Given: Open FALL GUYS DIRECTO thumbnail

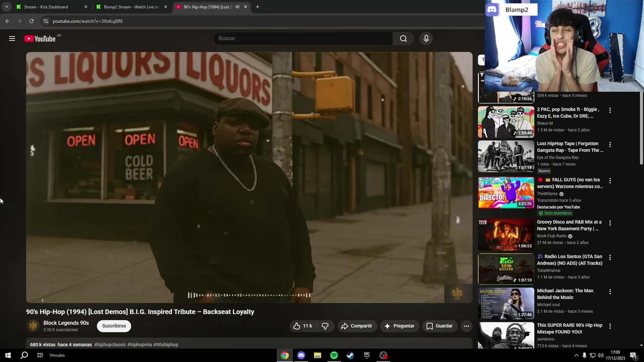Looking at the screenshot, I should [506, 193].
